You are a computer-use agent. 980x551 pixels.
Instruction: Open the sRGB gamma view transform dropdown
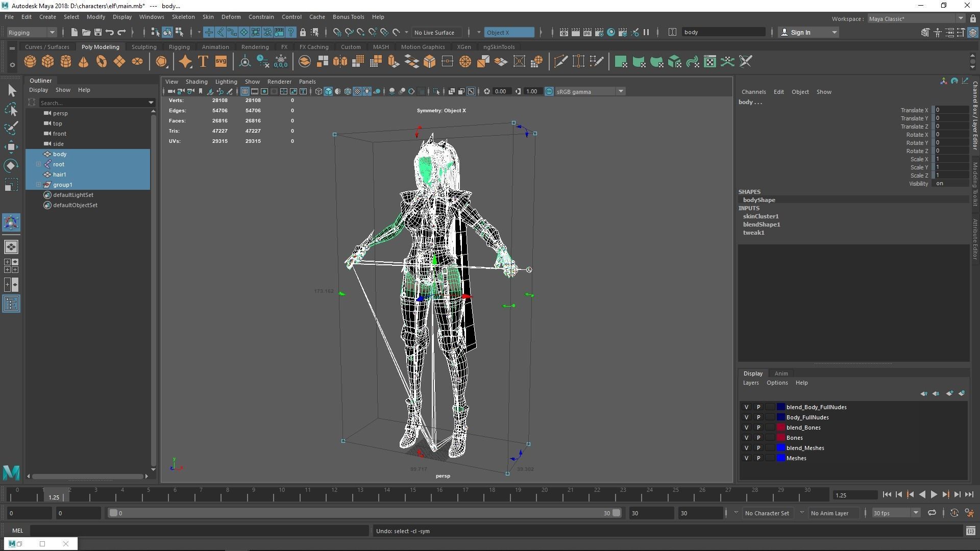[590, 91]
